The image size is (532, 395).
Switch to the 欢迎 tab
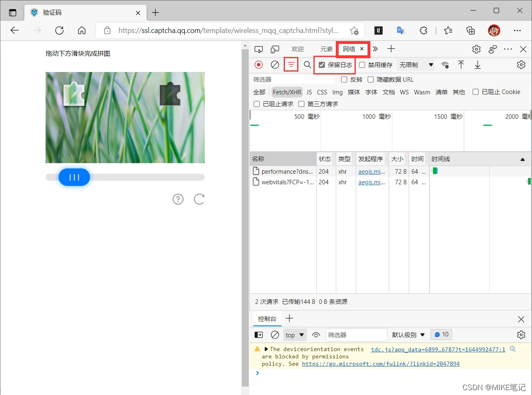[x=298, y=49]
